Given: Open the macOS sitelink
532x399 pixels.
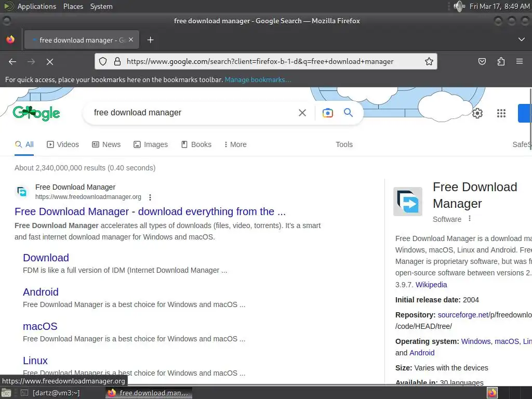Looking at the screenshot, I should point(40,326).
